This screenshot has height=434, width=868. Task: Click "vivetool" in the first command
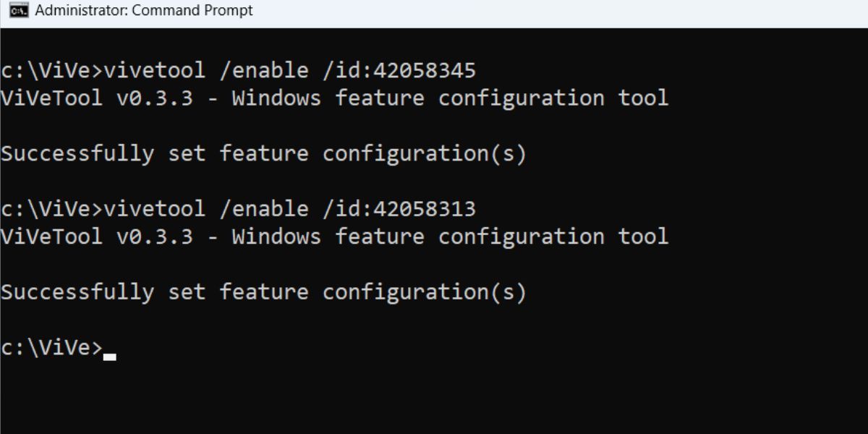(155, 70)
